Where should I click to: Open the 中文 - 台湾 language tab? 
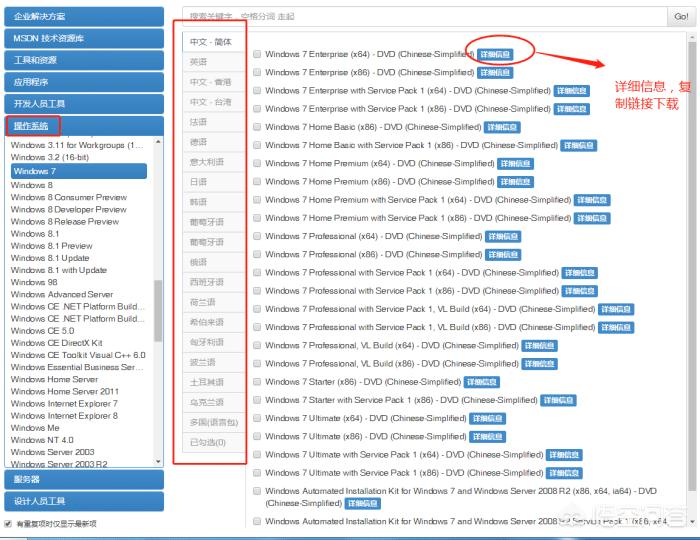[214, 102]
